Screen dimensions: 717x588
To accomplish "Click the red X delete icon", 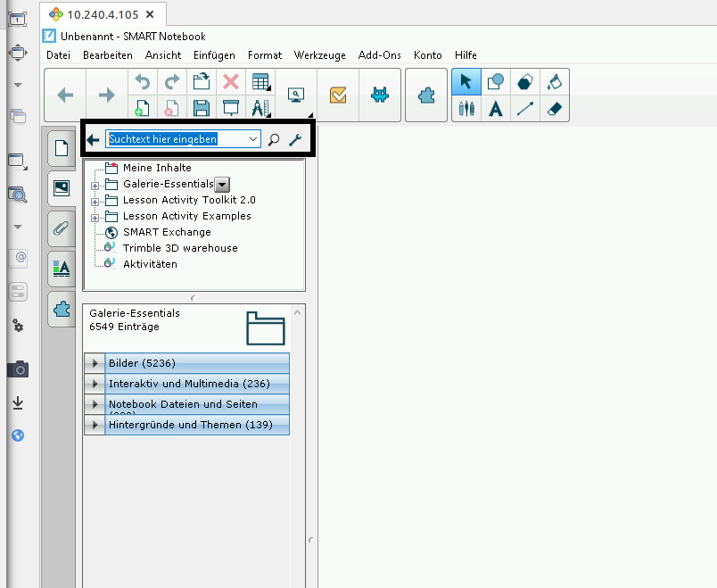I will click(x=231, y=82).
